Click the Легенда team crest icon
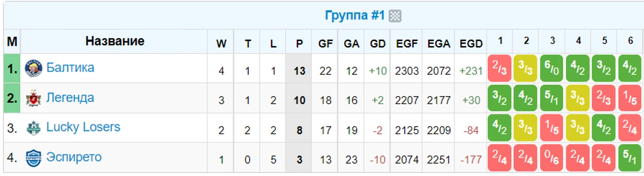 pos(34,98)
